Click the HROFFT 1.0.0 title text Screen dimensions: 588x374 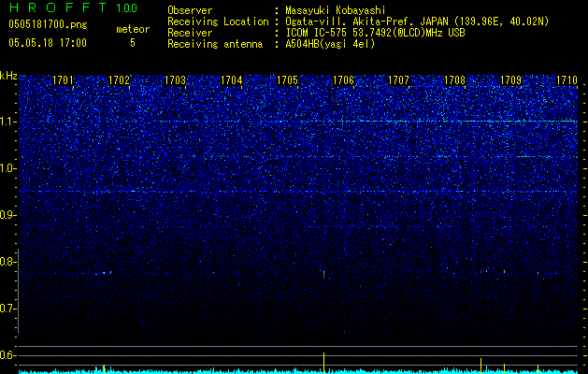click(x=73, y=7)
